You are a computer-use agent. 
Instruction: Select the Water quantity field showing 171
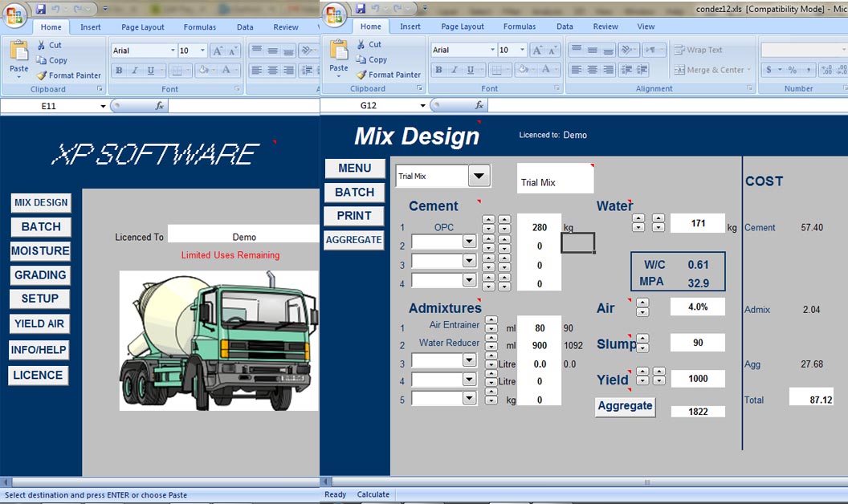pyautogui.click(x=697, y=223)
